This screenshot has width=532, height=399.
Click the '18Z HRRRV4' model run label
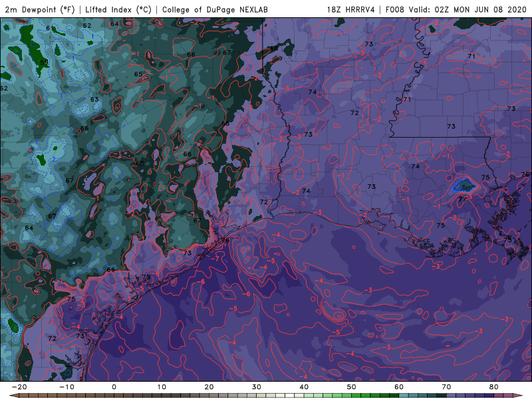click(x=350, y=9)
